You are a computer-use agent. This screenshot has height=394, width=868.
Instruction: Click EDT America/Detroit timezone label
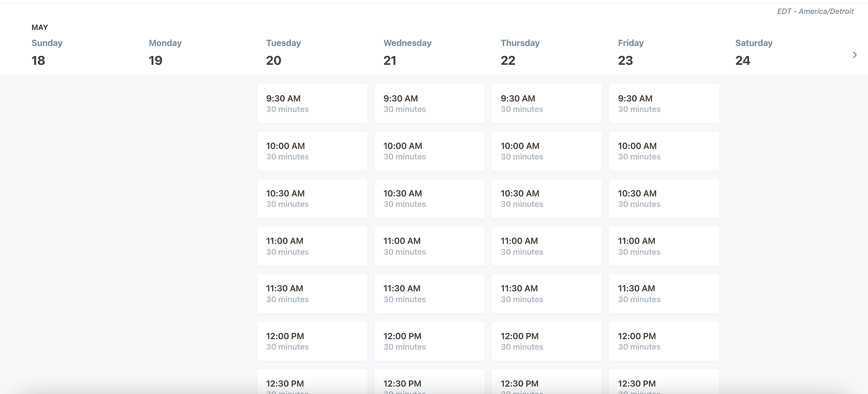815,12
